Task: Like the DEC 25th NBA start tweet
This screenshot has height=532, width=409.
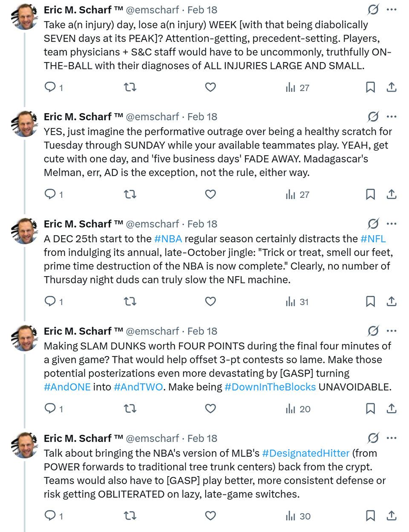Action: coord(210,301)
